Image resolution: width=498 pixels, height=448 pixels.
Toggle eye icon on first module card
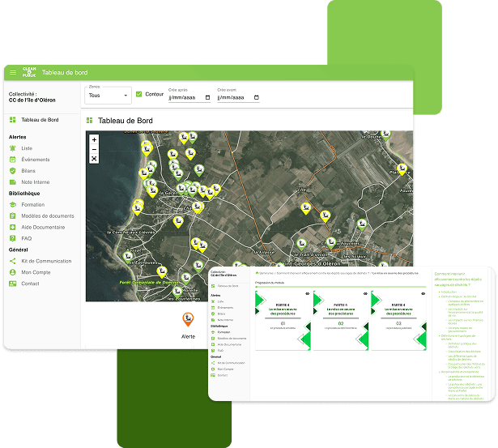308,293
